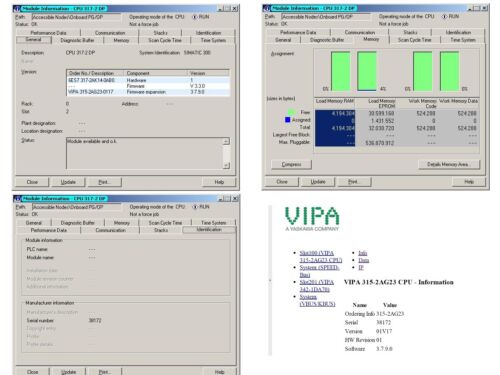Viewport: 500px width, 375px height.
Task: Click the Info link on VIPA page
Action: (x=363, y=253)
